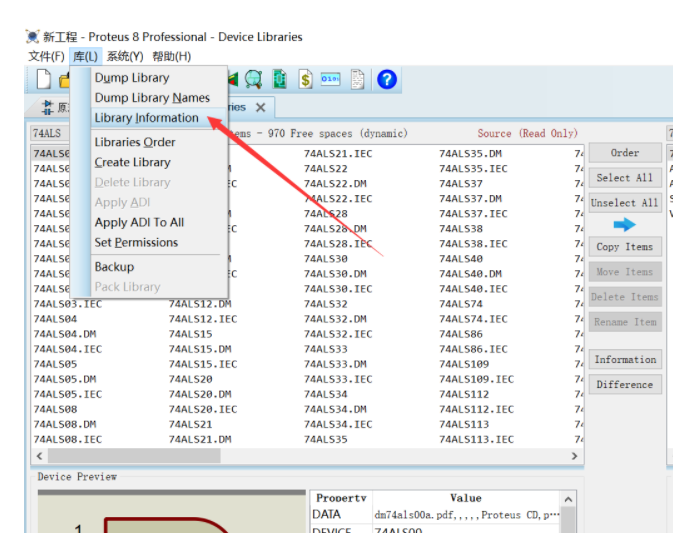This screenshot has height=533, width=673.
Task: Click the device list horizontal scrollbar thumb
Action: (x=134, y=456)
